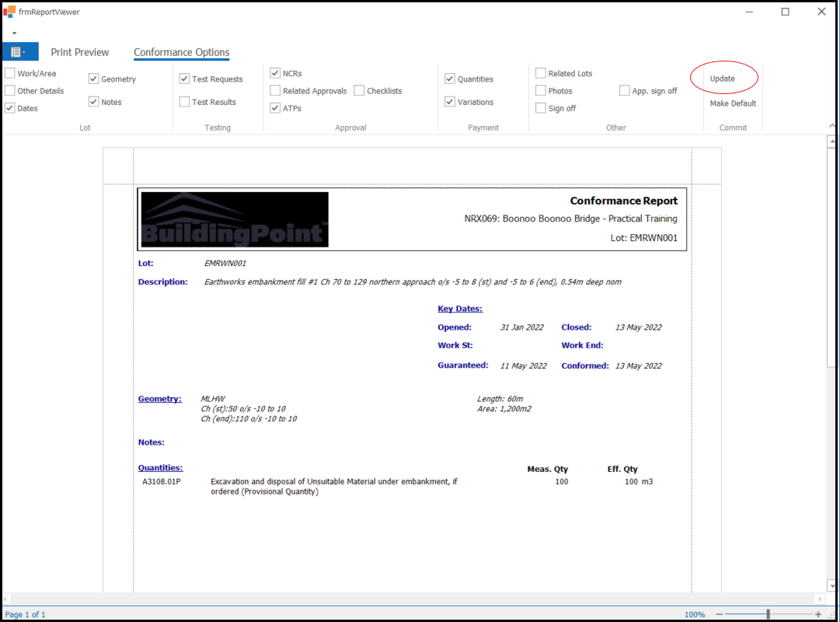Tick the Test Results checkbox
Viewport: 840px width, 622px height.
[x=185, y=102]
